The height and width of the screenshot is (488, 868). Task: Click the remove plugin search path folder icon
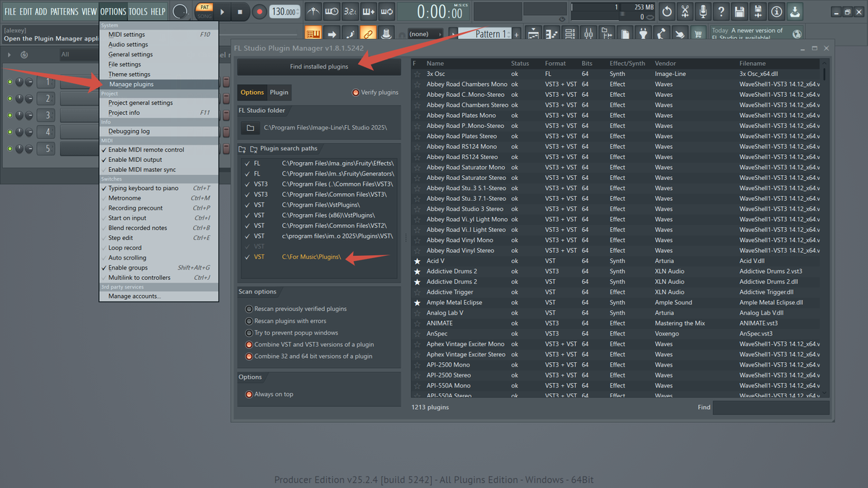(x=254, y=149)
